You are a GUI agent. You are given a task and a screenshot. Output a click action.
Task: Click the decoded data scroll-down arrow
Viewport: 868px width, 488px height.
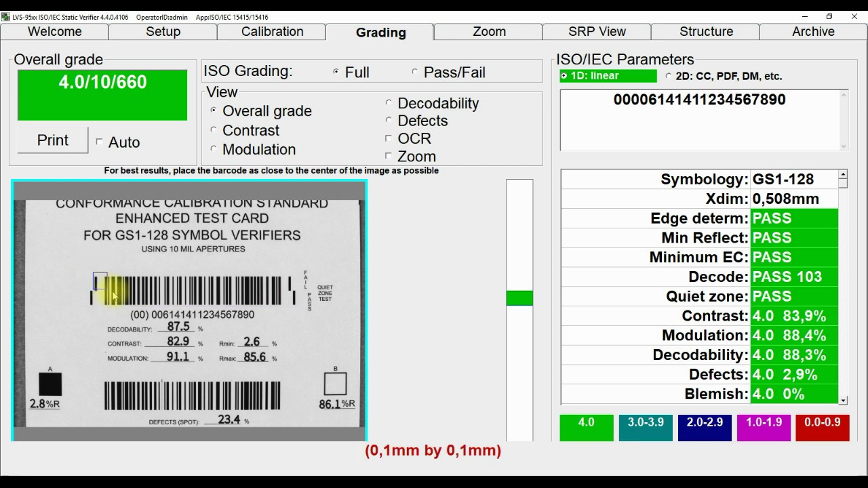[844, 146]
